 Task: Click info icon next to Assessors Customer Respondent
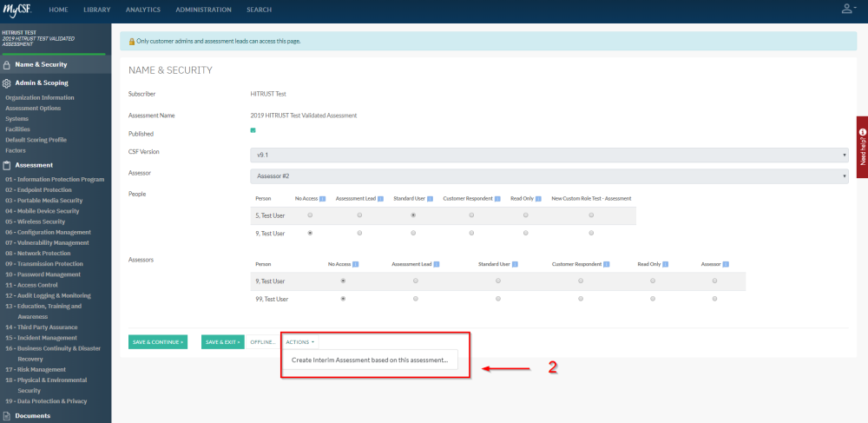click(607, 265)
